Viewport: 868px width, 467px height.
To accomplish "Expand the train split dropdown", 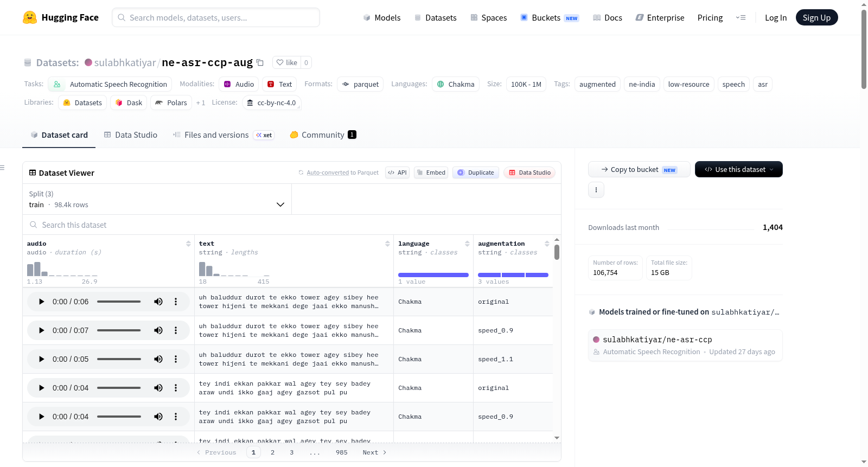I will [x=157, y=199].
